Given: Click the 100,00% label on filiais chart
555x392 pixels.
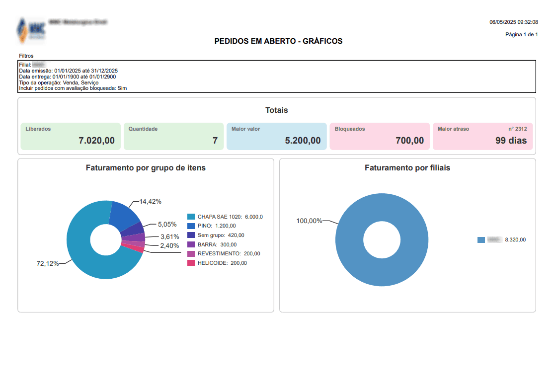Looking at the screenshot, I should point(309,221).
